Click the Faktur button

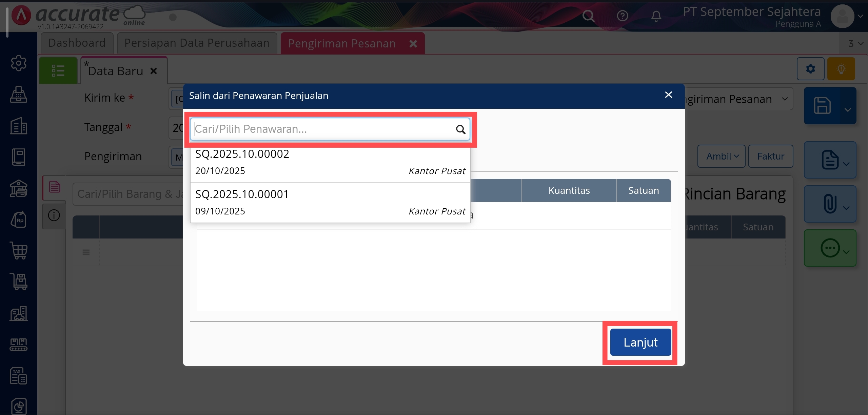[x=771, y=156]
